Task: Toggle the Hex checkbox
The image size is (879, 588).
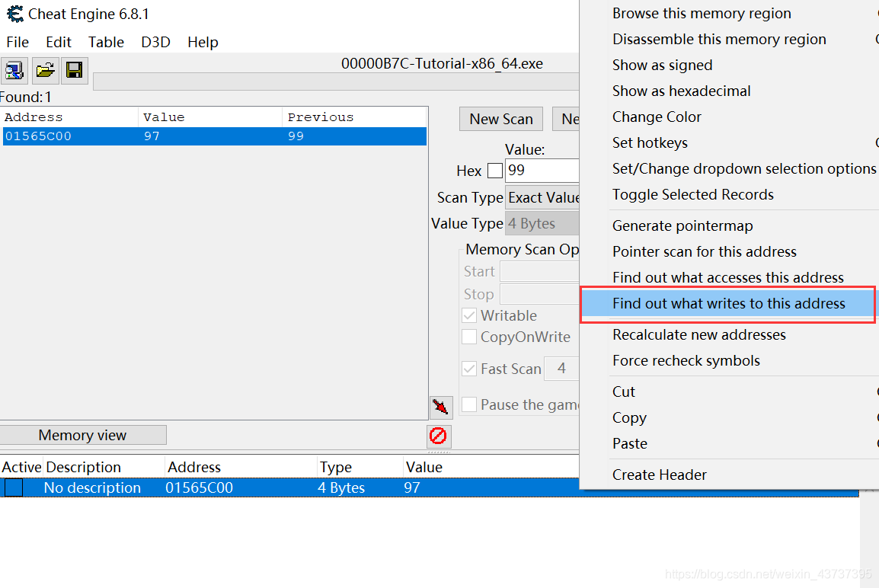Action: [495, 171]
